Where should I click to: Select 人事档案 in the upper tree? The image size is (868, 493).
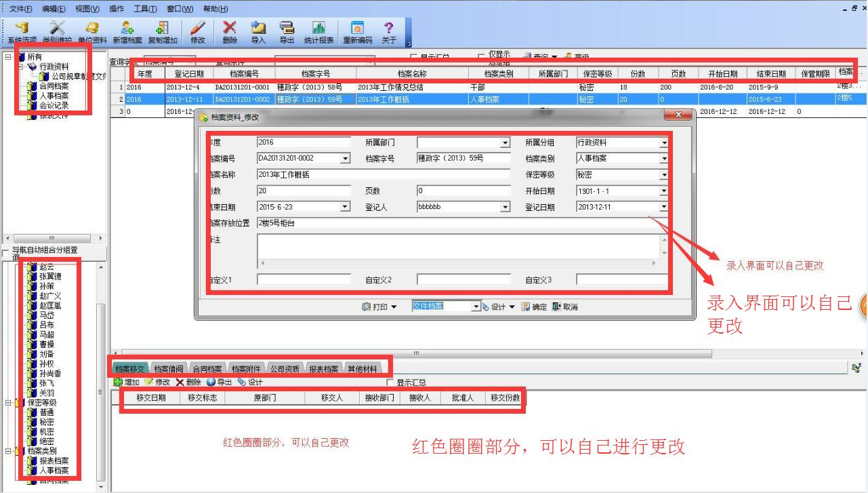click(x=54, y=96)
